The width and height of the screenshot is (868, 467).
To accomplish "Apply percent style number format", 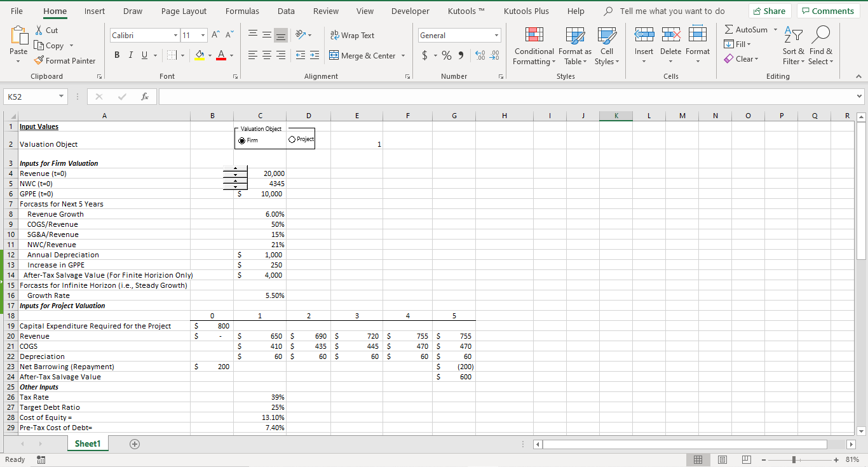I will coord(447,56).
